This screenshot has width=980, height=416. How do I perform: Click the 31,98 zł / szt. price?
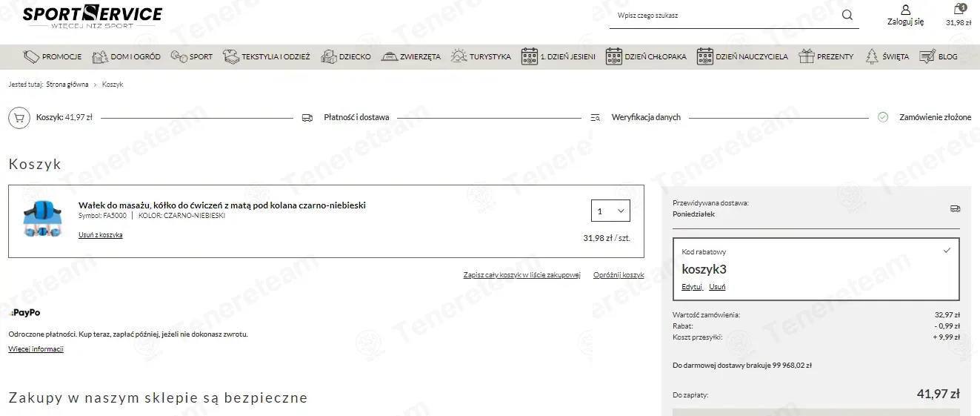click(x=607, y=238)
